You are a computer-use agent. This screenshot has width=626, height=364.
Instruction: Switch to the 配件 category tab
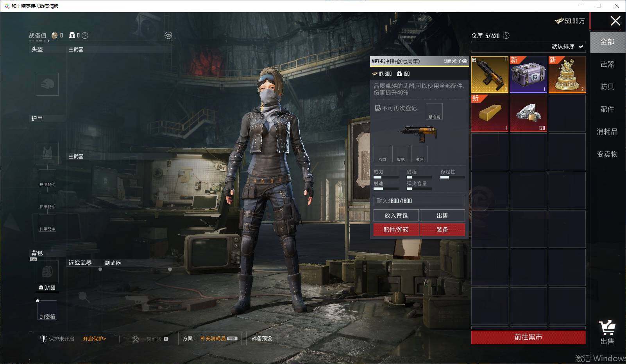click(607, 109)
